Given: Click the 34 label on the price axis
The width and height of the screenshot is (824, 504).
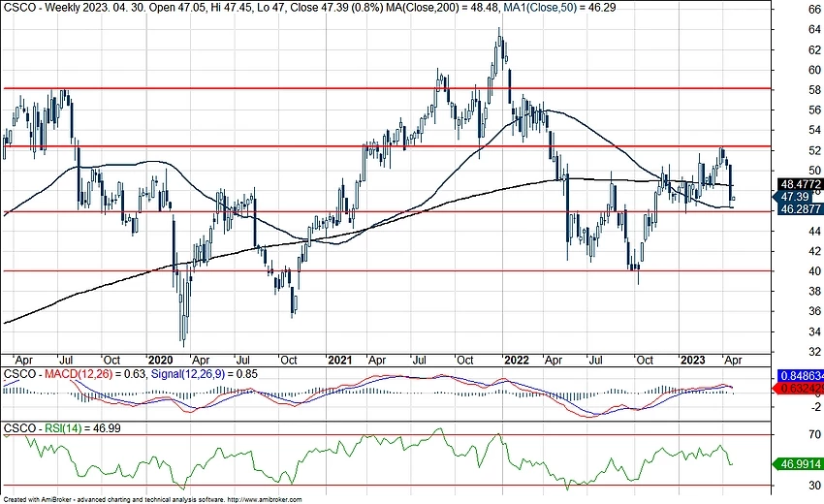Looking at the screenshot, I should 815,331.
